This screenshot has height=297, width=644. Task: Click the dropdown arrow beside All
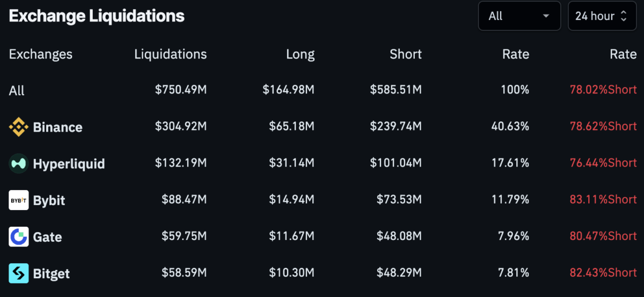(546, 16)
